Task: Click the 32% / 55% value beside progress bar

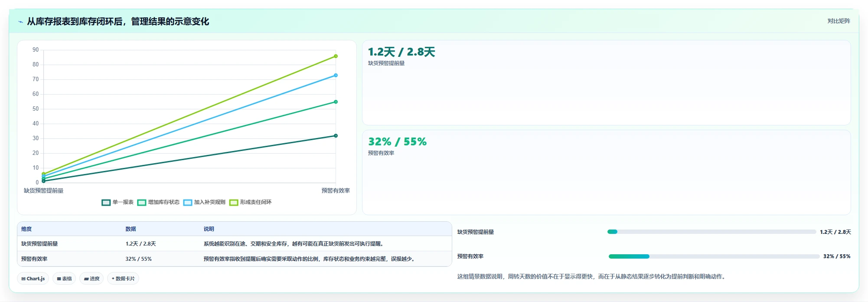Action: coord(837,256)
